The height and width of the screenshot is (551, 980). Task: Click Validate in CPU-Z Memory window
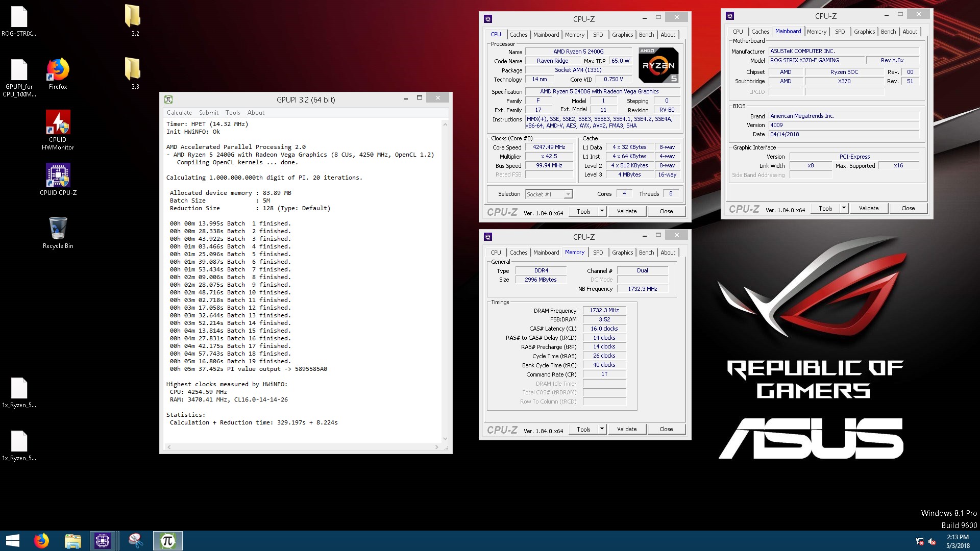[x=626, y=429]
